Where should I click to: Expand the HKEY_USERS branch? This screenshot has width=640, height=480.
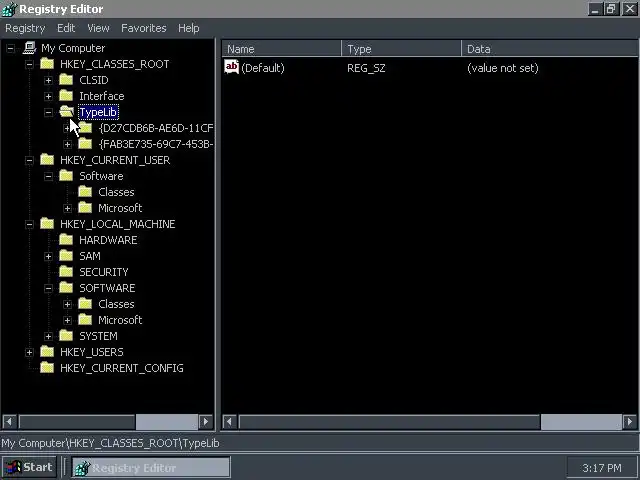pyautogui.click(x=29, y=352)
